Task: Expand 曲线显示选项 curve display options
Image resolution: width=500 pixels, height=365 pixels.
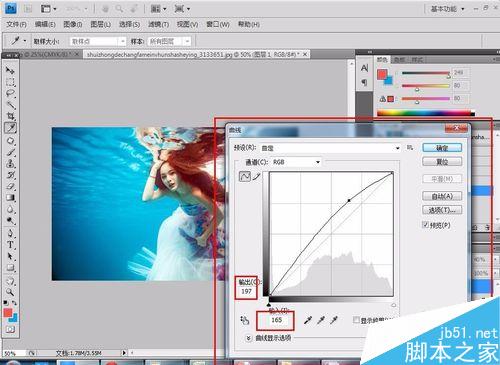Action: tap(248, 338)
